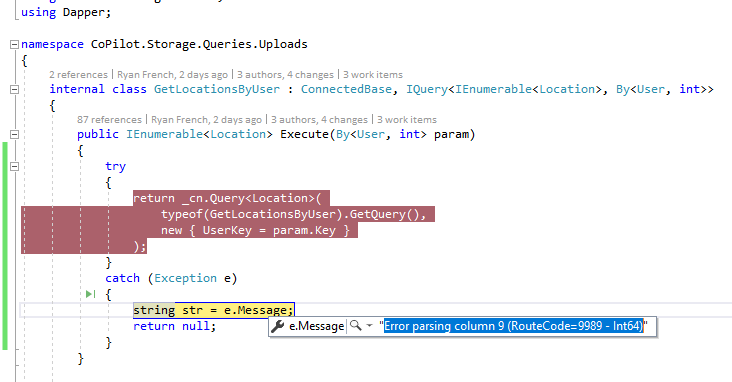Image resolution: width=732 pixels, height=382 pixels.
Task: Click the wrench pin icon in the e.Message datatip
Action: (278, 326)
